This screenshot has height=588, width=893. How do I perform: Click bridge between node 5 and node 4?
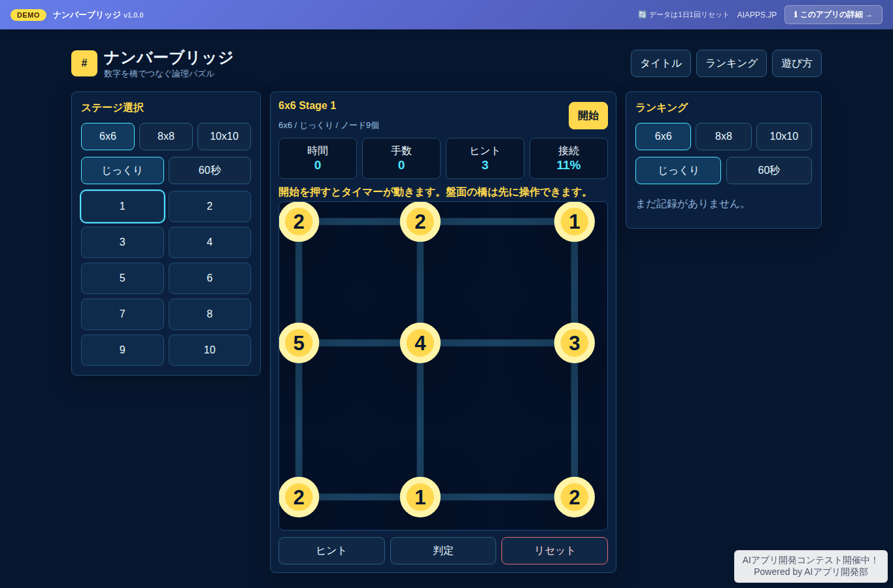(360, 343)
